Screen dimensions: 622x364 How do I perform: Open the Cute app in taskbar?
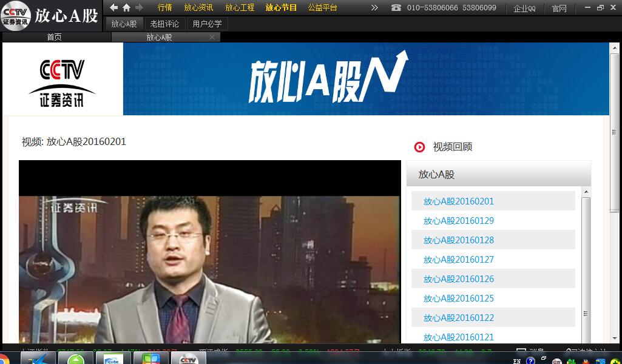pos(113,358)
